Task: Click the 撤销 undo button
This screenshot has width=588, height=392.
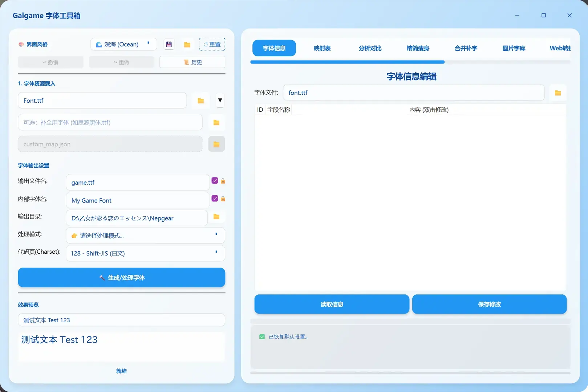Action: click(x=50, y=62)
